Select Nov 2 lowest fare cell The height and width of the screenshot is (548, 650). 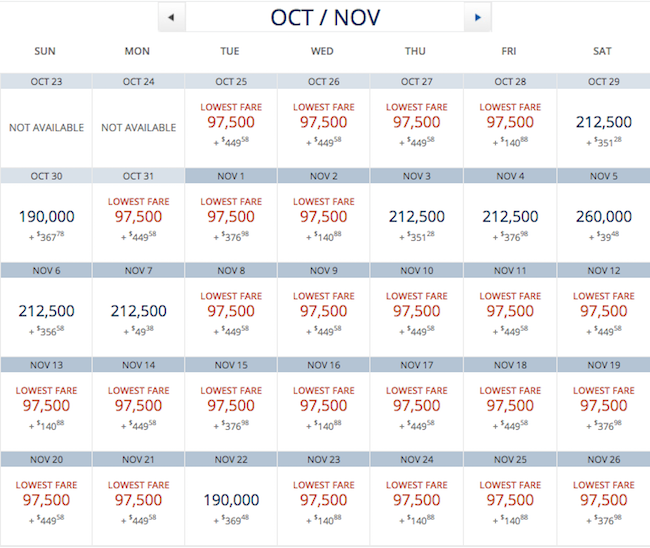pyautogui.click(x=323, y=222)
